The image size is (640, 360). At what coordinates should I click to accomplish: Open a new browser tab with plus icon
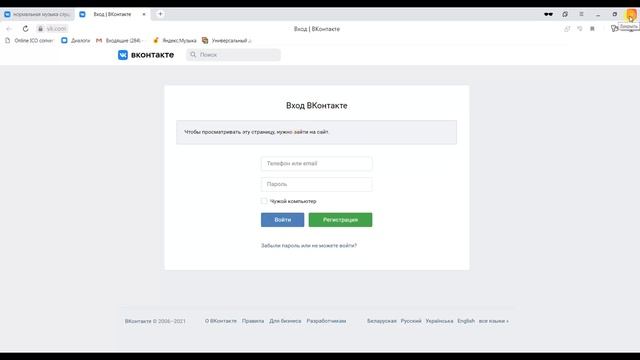pos(160,14)
